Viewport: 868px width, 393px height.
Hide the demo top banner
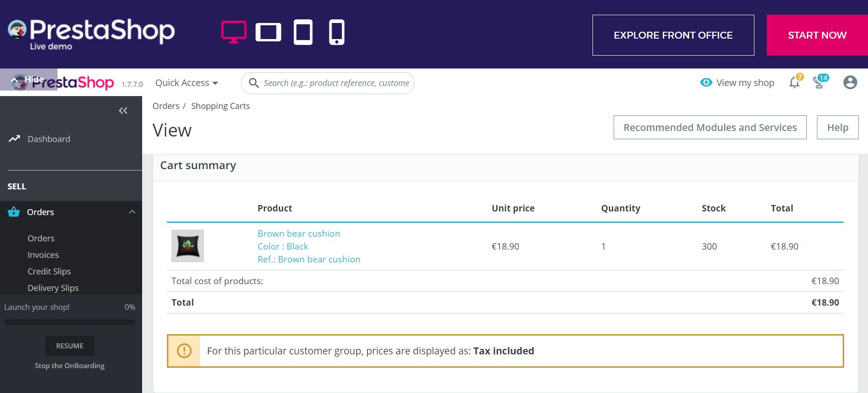[29, 80]
